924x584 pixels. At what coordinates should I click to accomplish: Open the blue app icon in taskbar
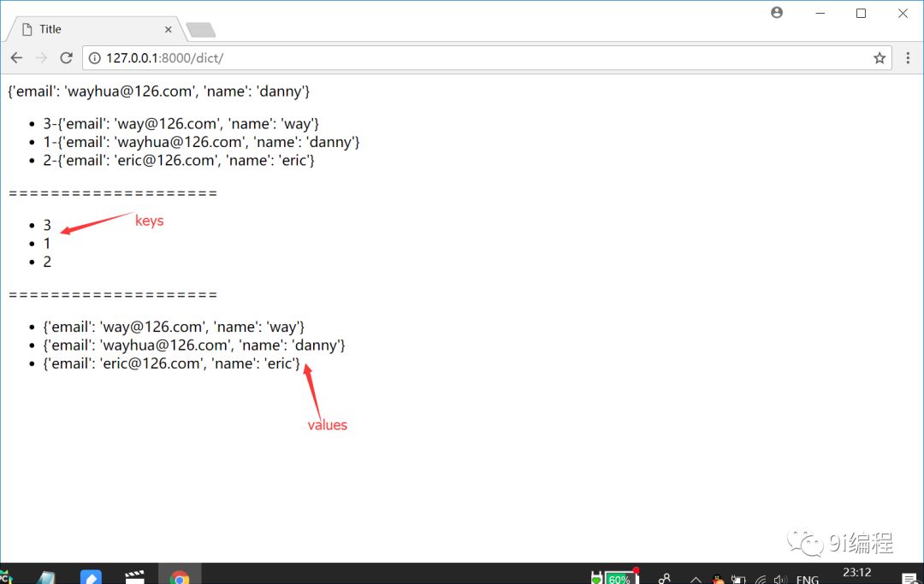coord(91,576)
